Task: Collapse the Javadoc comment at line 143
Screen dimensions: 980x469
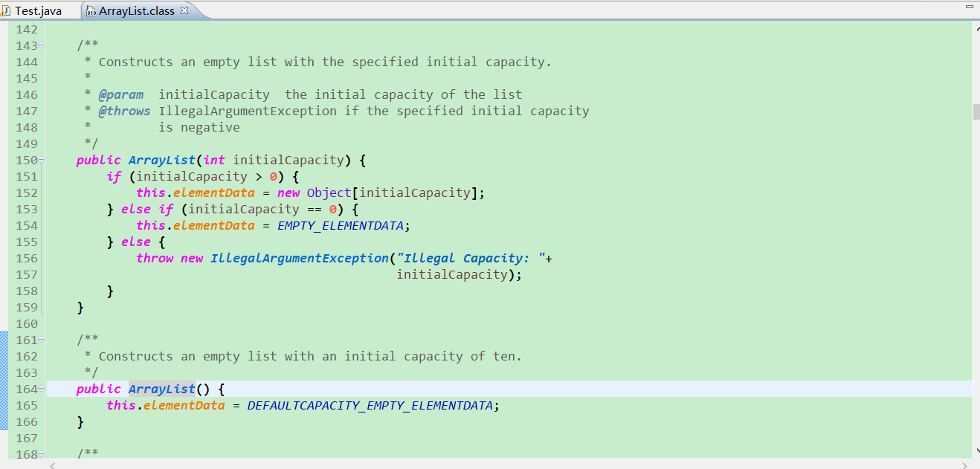Action: [x=42, y=46]
